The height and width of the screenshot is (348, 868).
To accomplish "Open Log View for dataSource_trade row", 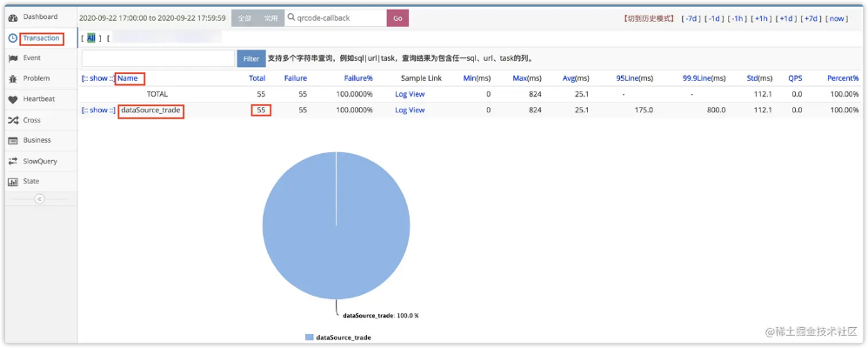I will [410, 110].
